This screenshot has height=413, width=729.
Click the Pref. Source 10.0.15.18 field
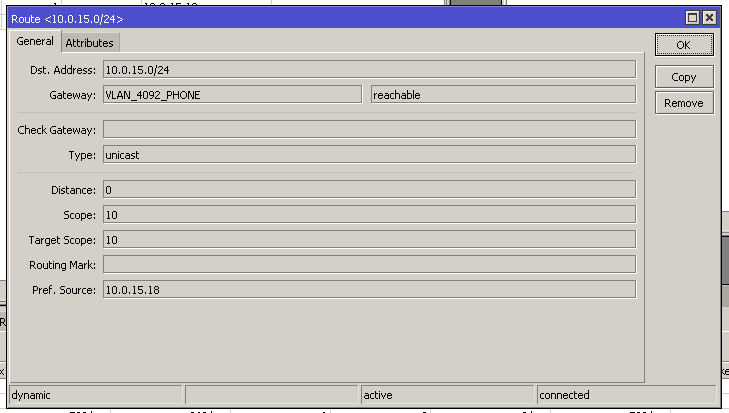(369, 290)
